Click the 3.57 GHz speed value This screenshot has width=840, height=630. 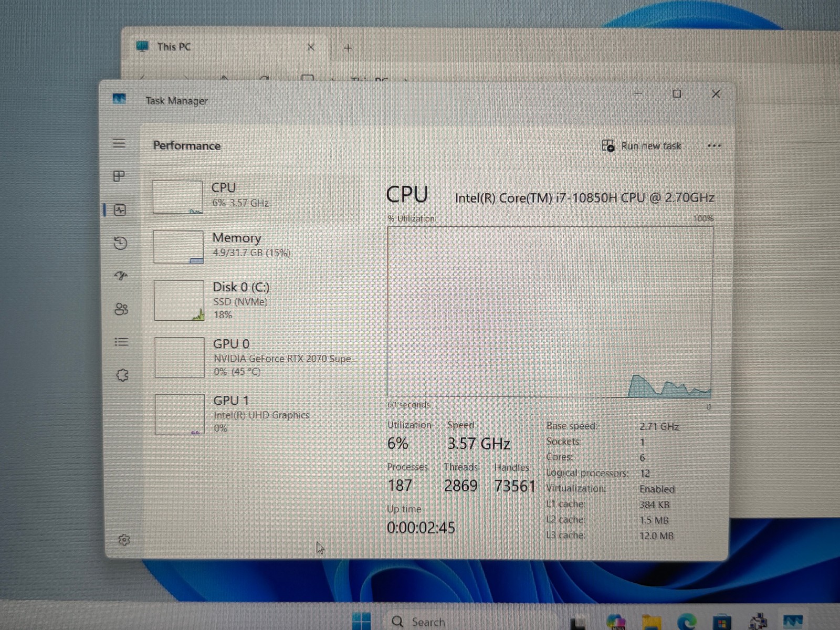[478, 444]
